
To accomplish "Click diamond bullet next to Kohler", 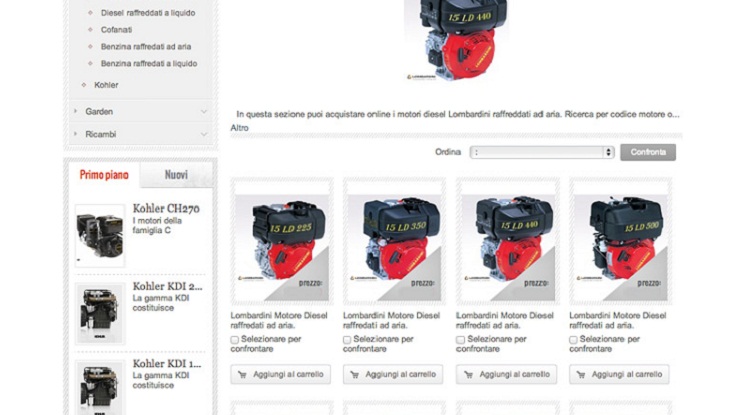I will 84,85.
